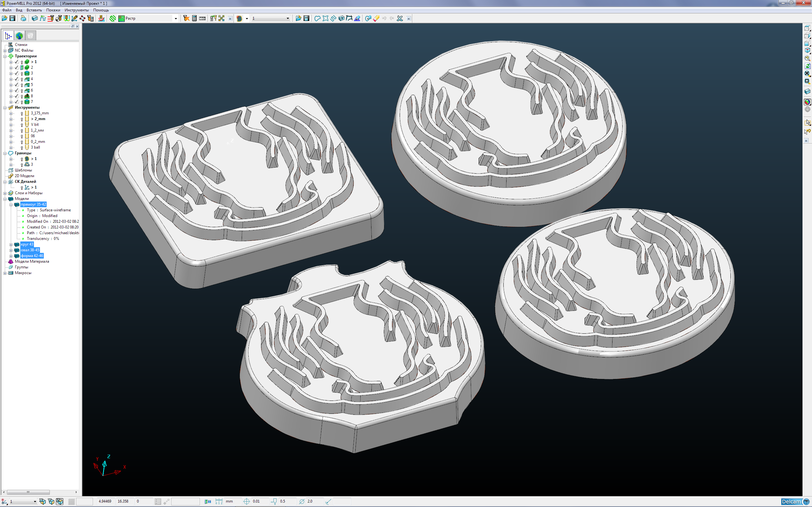Select the Модели Материала tree entry

pos(31,261)
